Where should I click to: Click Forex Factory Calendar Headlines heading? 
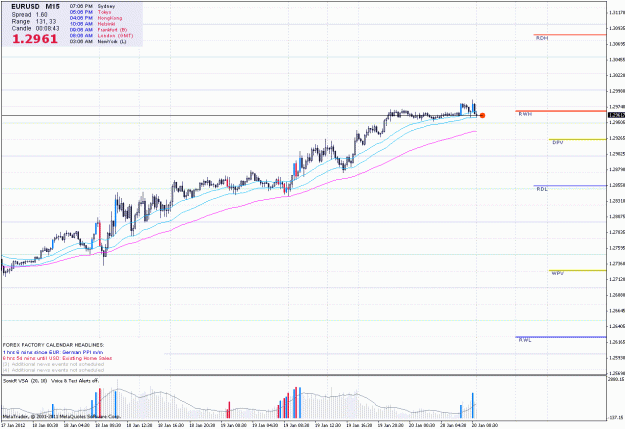tap(53, 345)
